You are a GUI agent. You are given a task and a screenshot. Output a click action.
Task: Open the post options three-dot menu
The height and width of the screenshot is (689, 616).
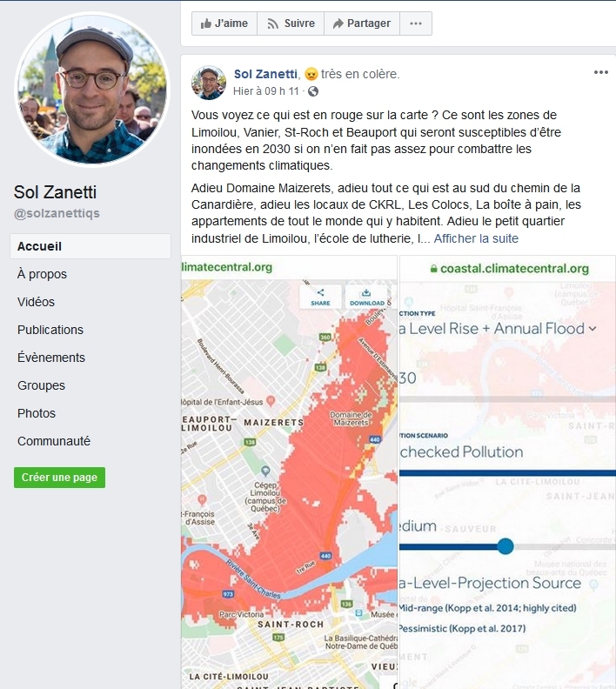pos(600,72)
